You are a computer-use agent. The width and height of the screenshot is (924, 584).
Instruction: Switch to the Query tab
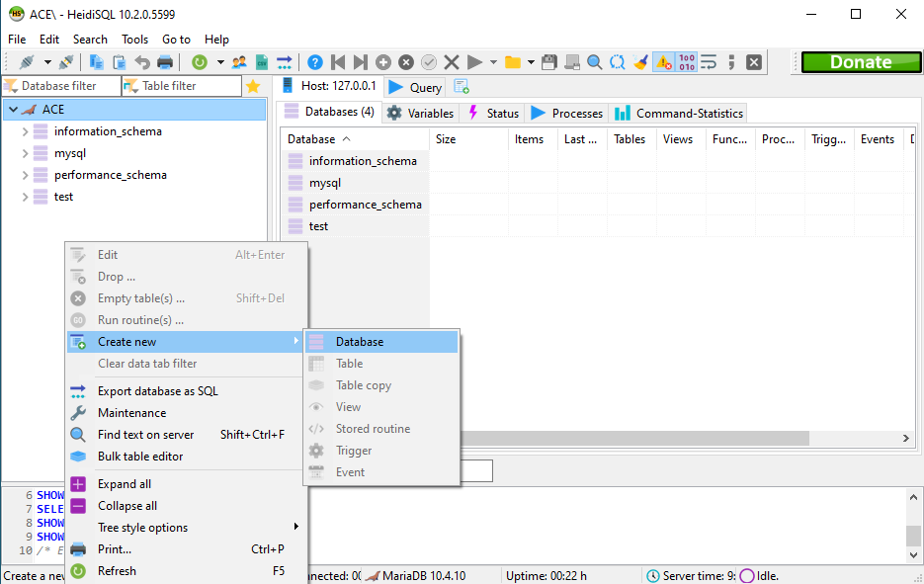point(415,87)
